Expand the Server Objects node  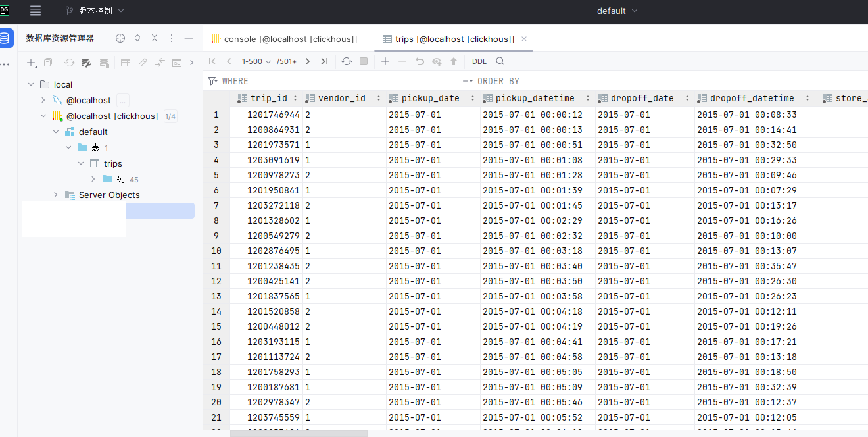[x=56, y=195]
